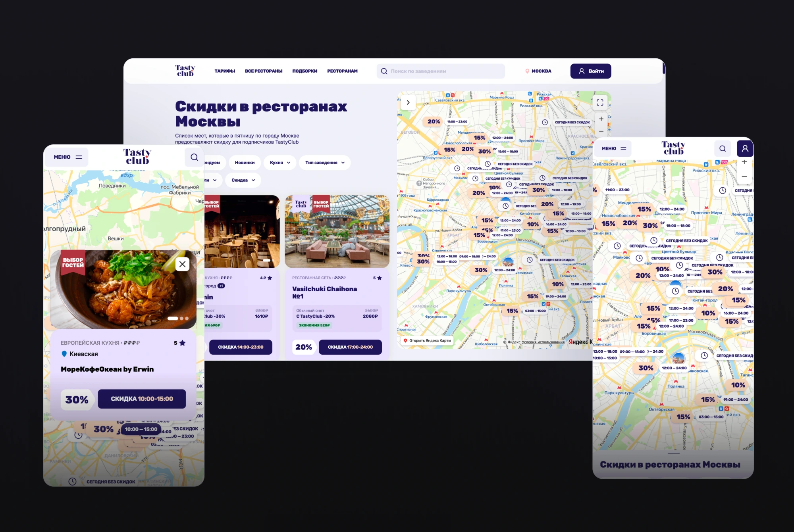This screenshot has height=532, width=794.
Task: Tap the sheet handle above Скидки в ресторанах Москвы
Action: tap(673, 453)
